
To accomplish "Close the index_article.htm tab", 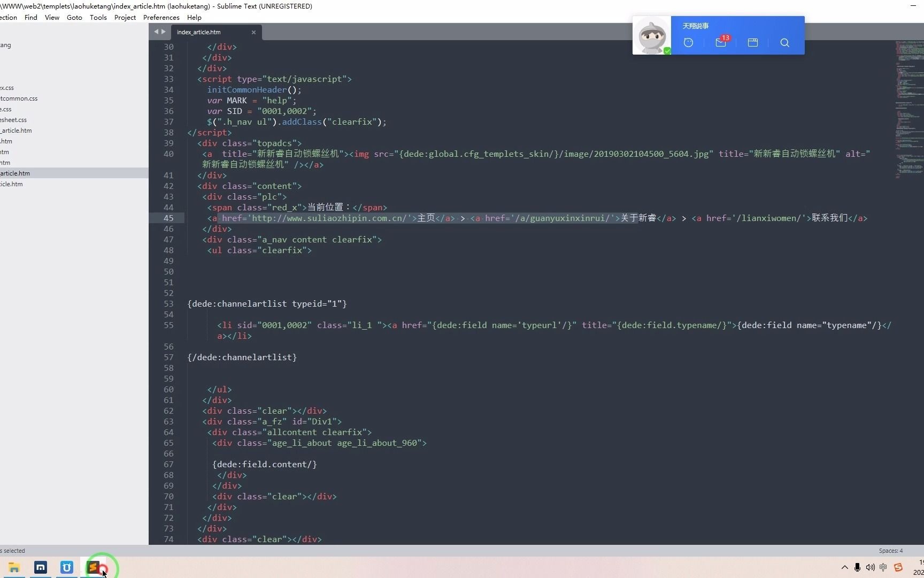I will tap(253, 33).
